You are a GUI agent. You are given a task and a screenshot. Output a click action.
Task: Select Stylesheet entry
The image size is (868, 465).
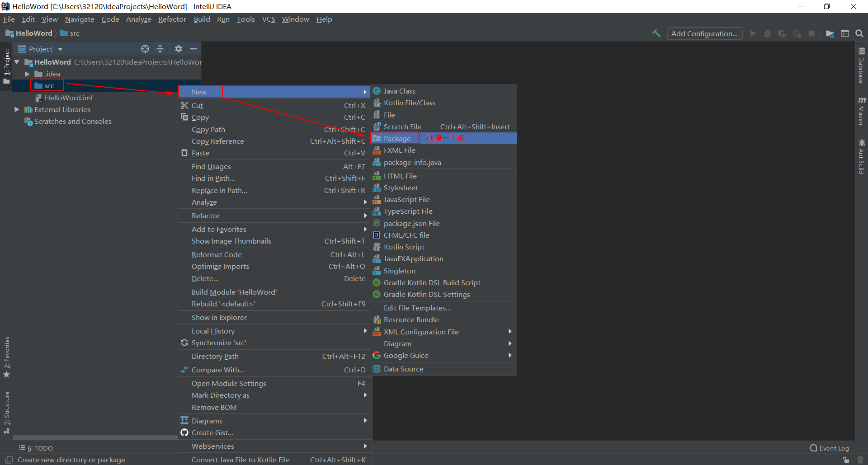(x=443, y=188)
